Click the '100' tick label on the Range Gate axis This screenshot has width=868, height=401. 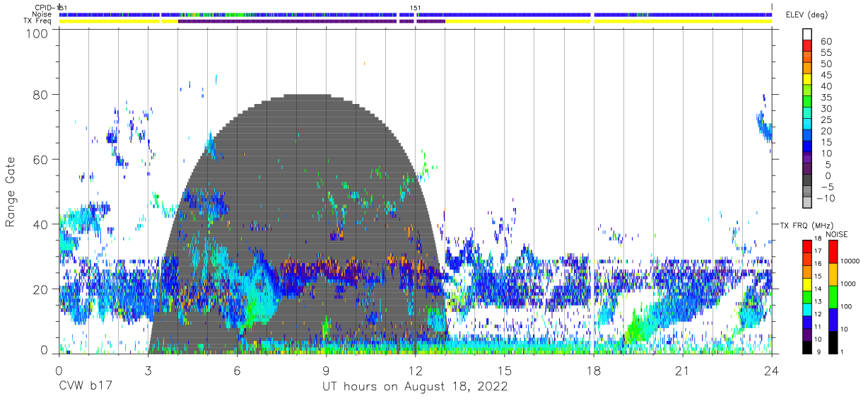[37, 33]
